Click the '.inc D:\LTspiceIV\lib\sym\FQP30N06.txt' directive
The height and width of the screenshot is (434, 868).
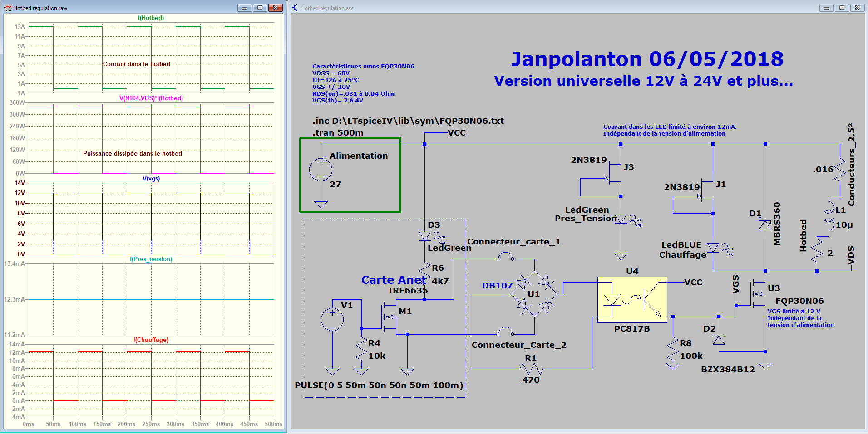point(408,121)
